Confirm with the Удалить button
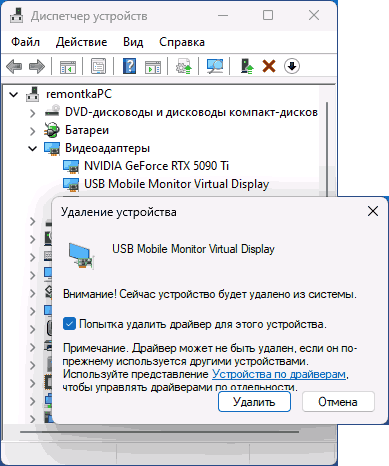 (254, 402)
